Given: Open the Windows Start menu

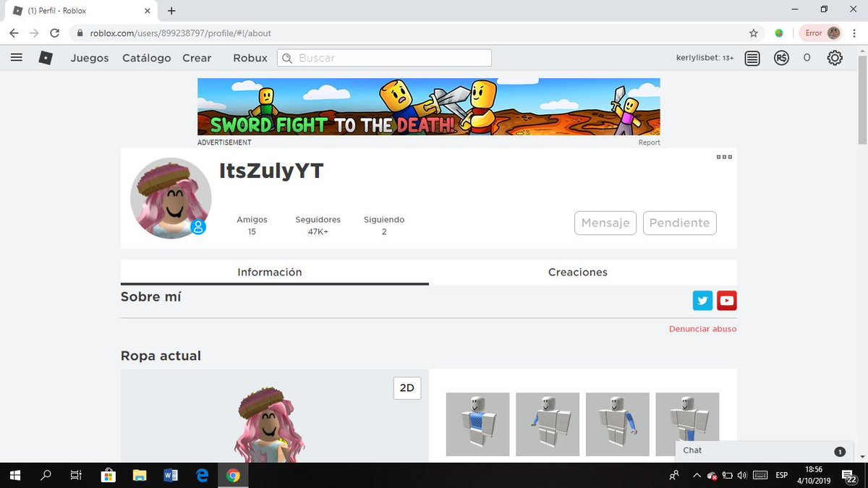Looking at the screenshot, I should click(15, 475).
